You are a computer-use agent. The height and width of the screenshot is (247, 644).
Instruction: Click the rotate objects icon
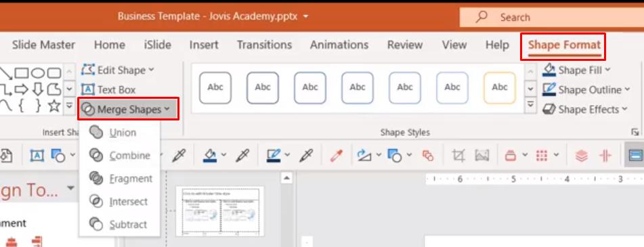(x=364, y=156)
